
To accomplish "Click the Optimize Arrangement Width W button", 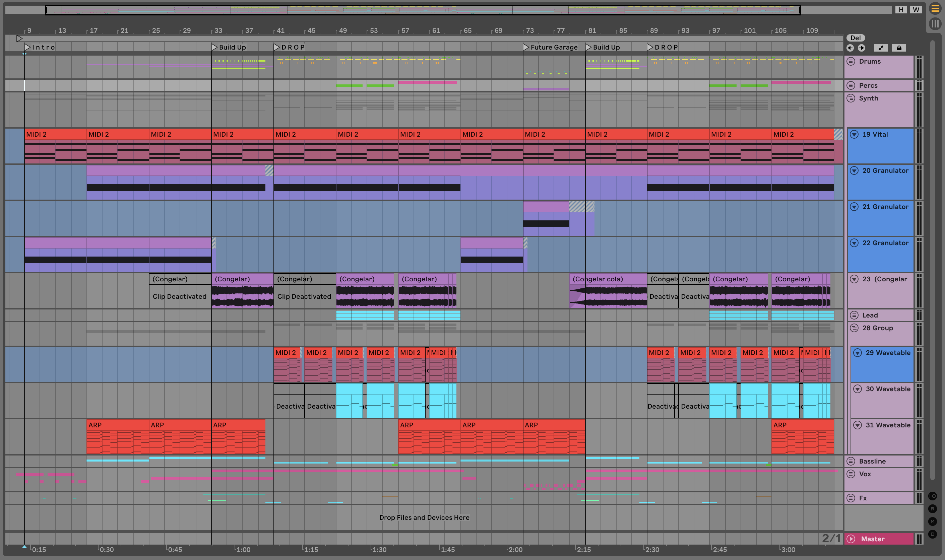I will (916, 10).
